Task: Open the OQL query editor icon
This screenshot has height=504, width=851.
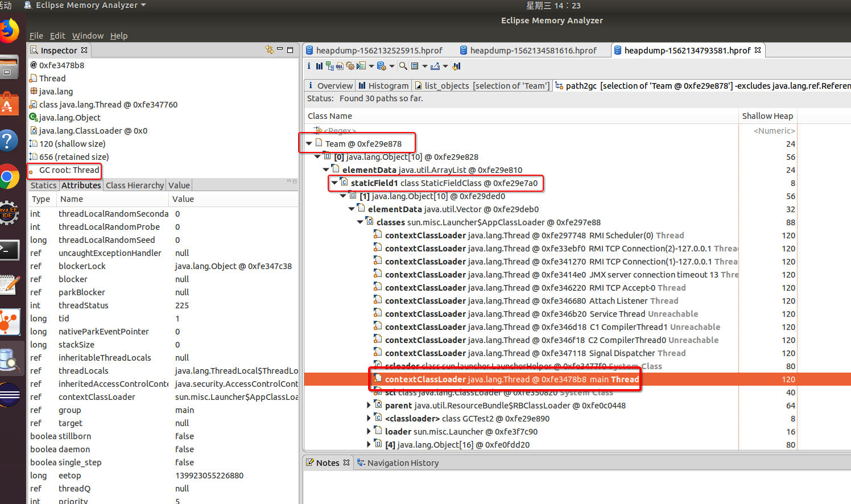Action: 340,66
